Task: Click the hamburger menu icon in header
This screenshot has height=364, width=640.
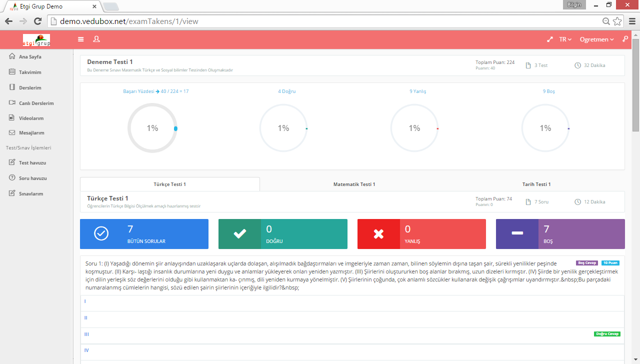Action: 81,39
